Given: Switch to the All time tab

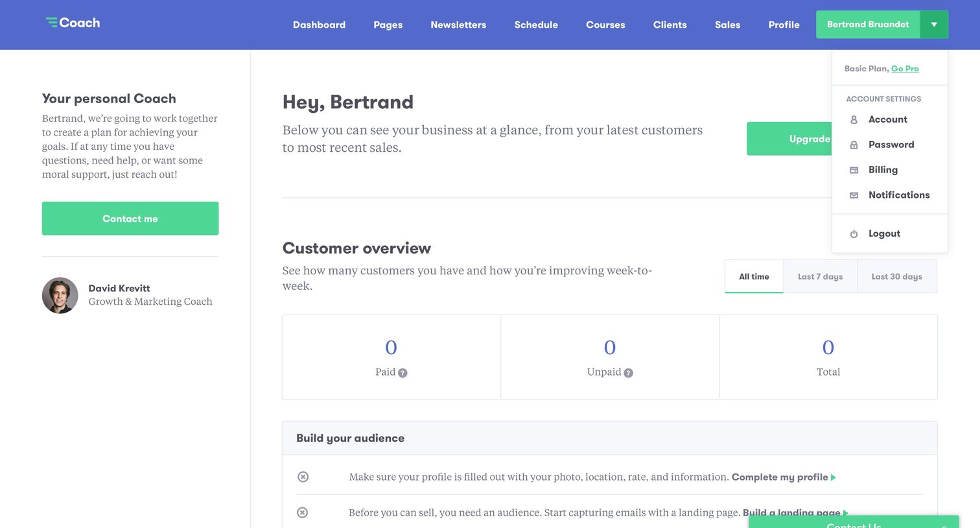Looking at the screenshot, I should pos(754,276).
